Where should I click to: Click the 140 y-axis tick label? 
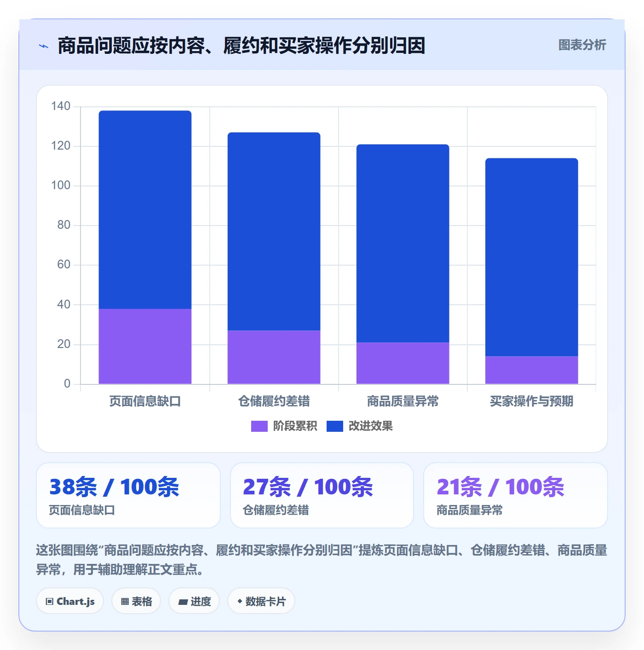click(61, 106)
